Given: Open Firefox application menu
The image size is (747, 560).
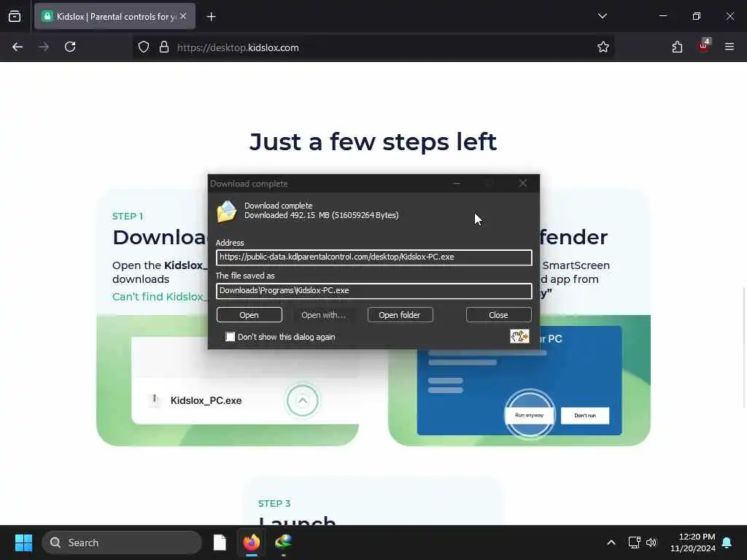Looking at the screenshot, I should click(x=729, y=47).
